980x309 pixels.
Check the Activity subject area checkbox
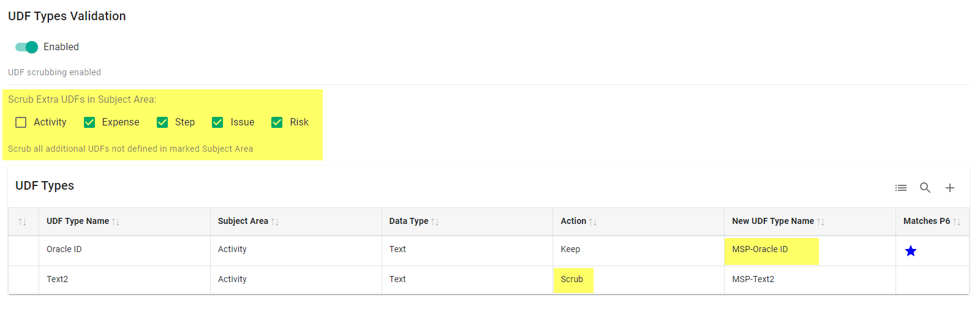click(21, 122)
